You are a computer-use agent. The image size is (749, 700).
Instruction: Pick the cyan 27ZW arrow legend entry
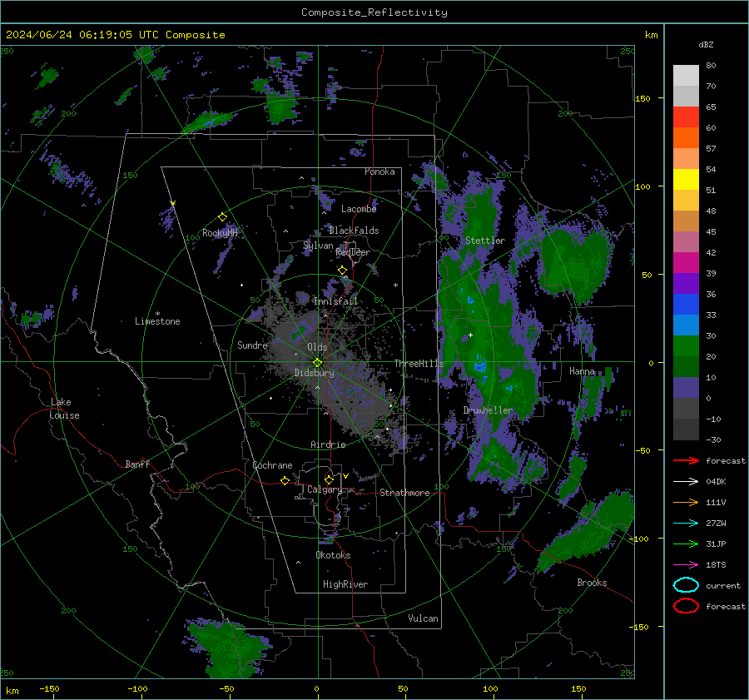(686, 524)
